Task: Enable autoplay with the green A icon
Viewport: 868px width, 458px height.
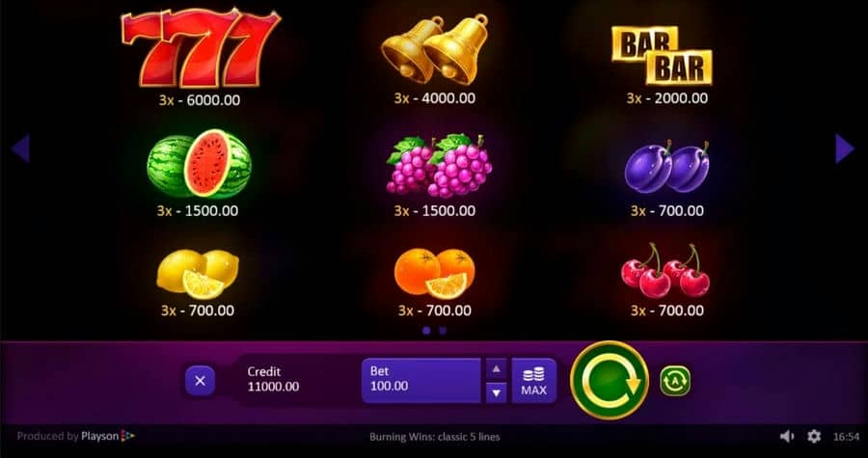Action: click(675, 381)
